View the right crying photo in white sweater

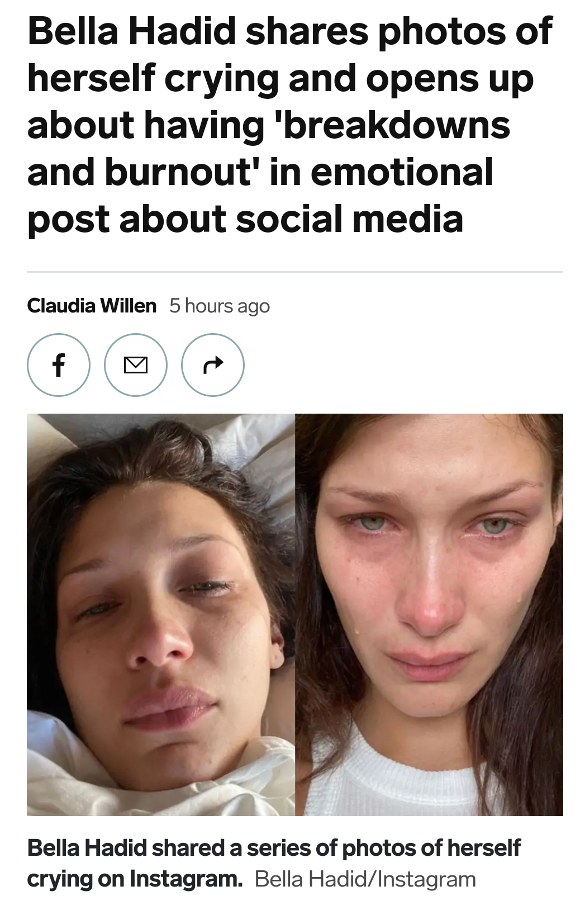tap(429, 614)
